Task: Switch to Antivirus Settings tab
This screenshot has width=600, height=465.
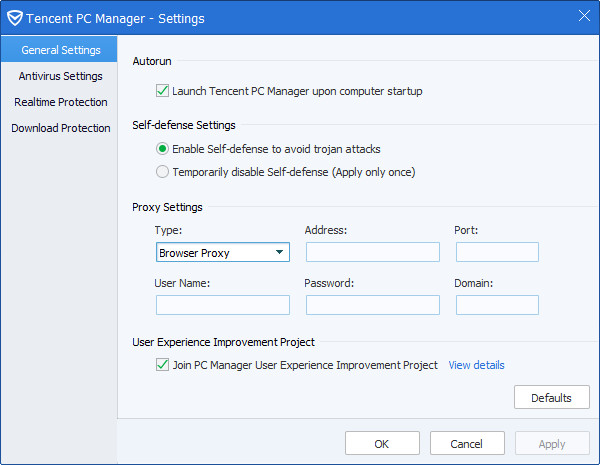Action: (x=60, y=76)
